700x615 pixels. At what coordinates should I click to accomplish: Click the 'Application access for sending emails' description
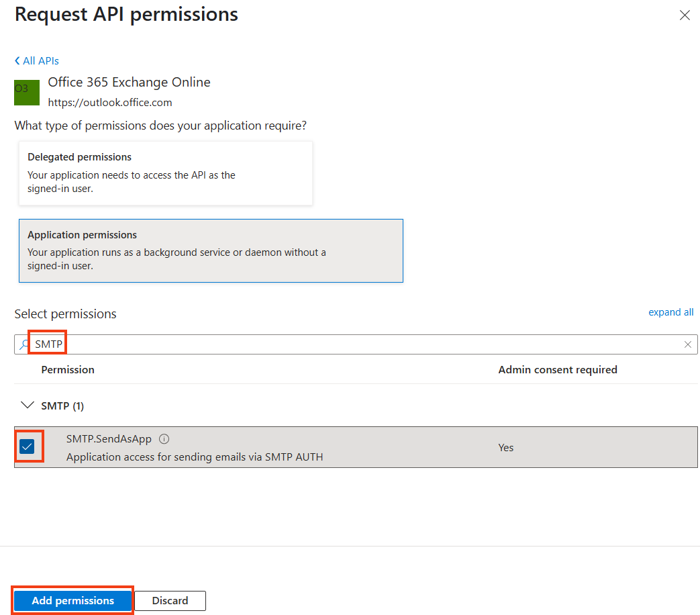tap(195, 457)
